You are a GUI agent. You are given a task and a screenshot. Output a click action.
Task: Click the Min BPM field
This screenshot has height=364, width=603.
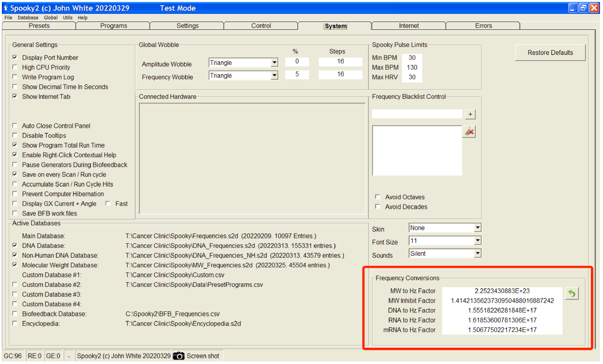(412, 58)
